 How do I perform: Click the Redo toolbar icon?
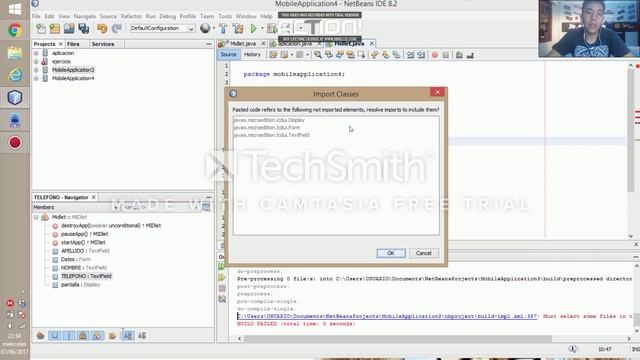point(116,29)
